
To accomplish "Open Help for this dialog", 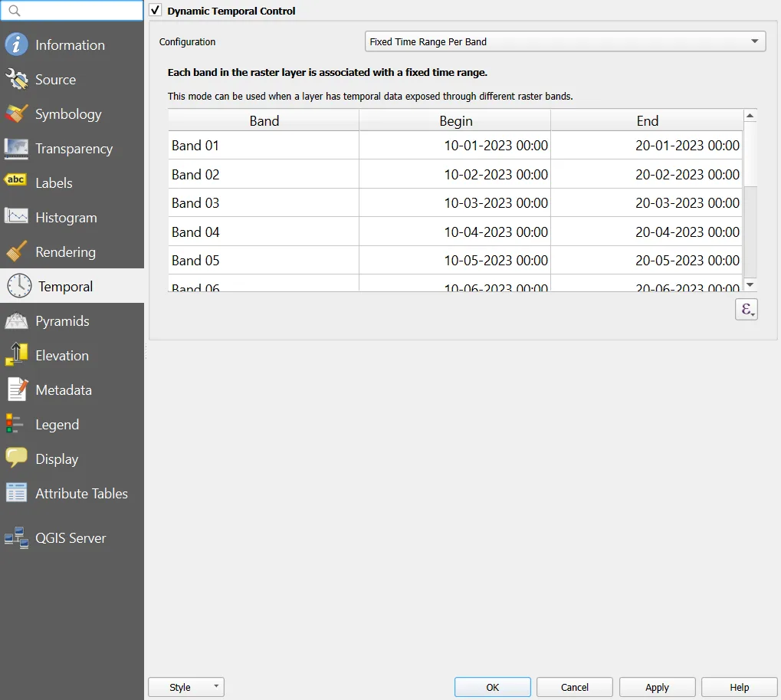I will tap(740, 687).
